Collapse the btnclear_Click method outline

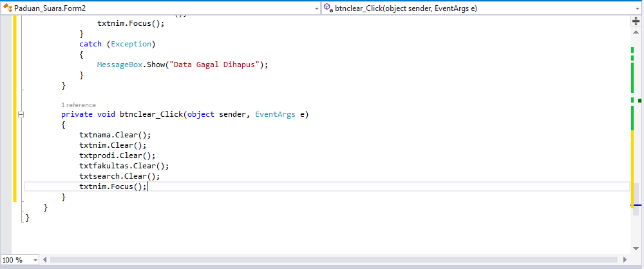[x=21, y=115]
